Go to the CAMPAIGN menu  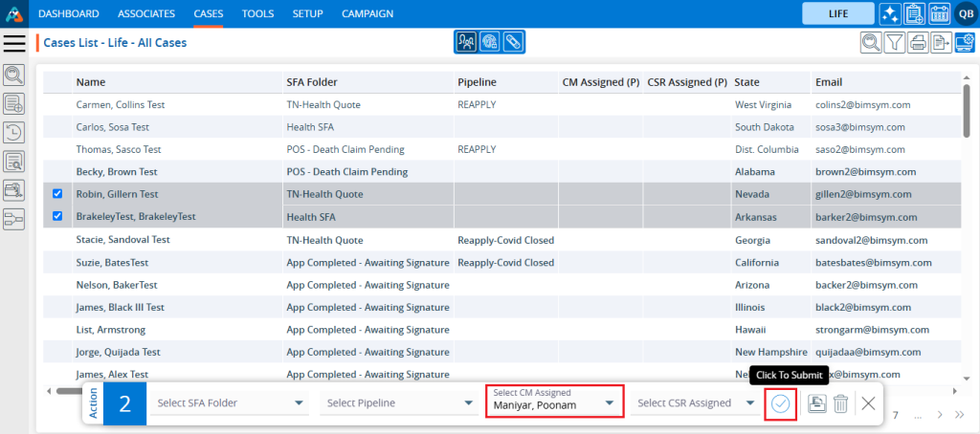tap(367, 13)
